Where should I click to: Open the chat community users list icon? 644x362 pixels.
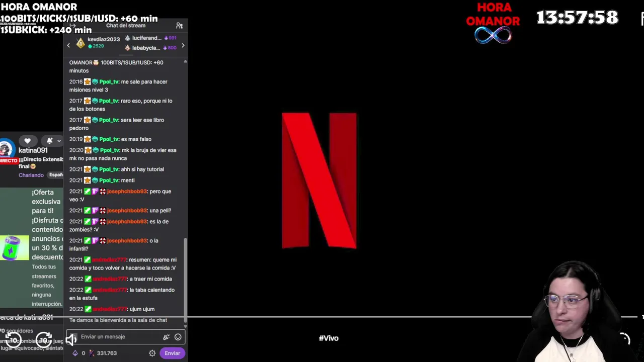tap(179, 26)
